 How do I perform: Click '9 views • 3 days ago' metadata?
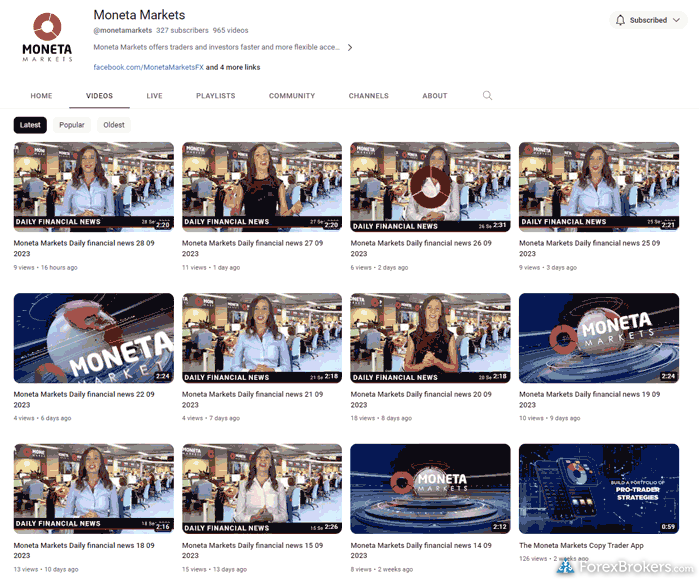pos(548,267)
